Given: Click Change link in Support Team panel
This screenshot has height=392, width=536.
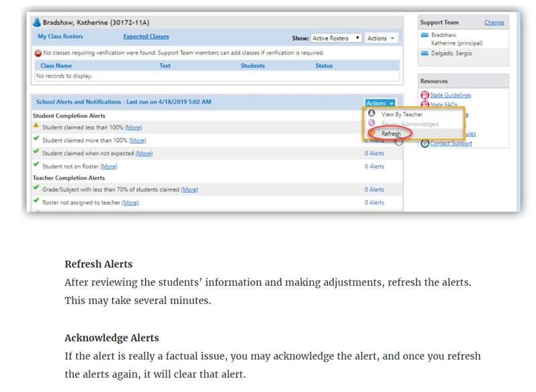Looking at the screenshot, I should [x=494, y=23].
